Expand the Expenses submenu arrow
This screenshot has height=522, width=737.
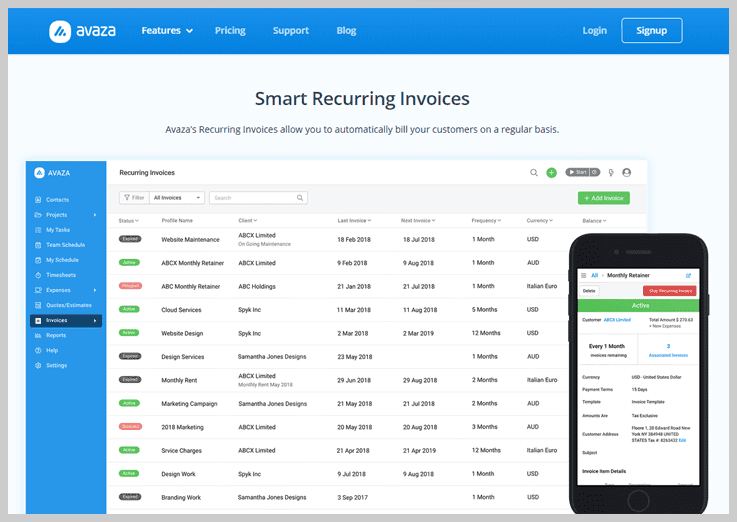[95, 290]
